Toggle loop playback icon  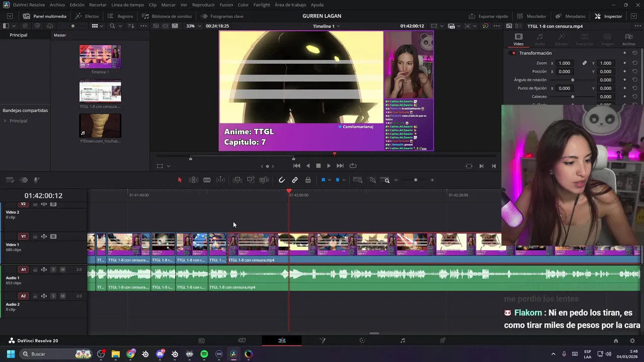click(353, 166)
